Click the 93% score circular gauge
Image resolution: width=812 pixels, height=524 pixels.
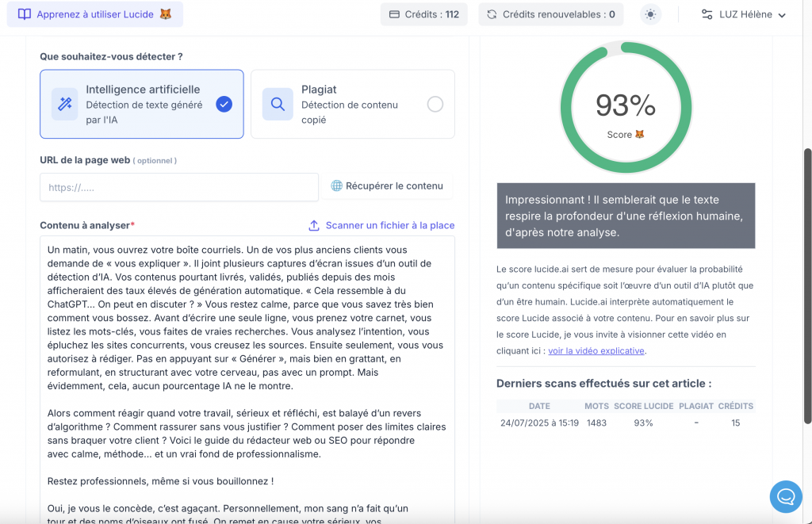(x=626, y=108)
